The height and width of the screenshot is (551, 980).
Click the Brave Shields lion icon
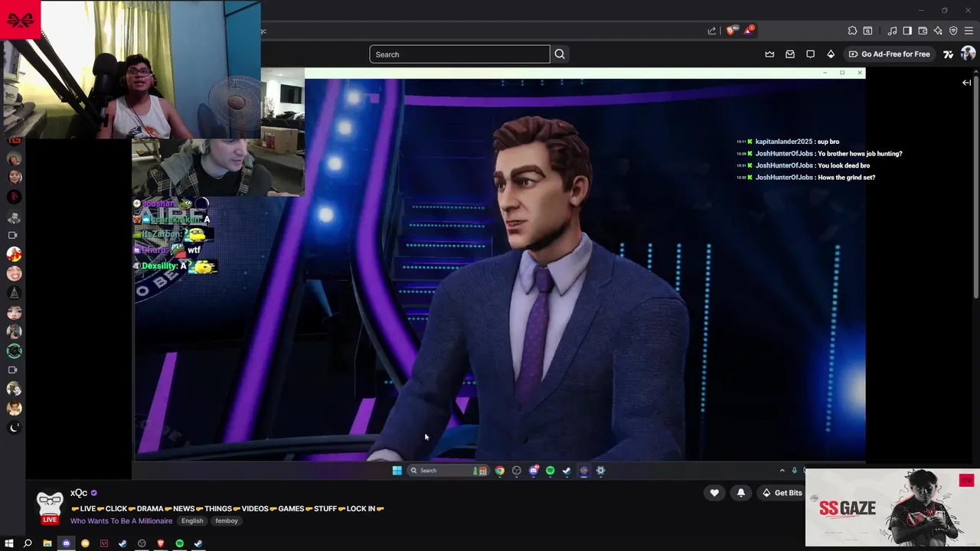pos(730,31)
